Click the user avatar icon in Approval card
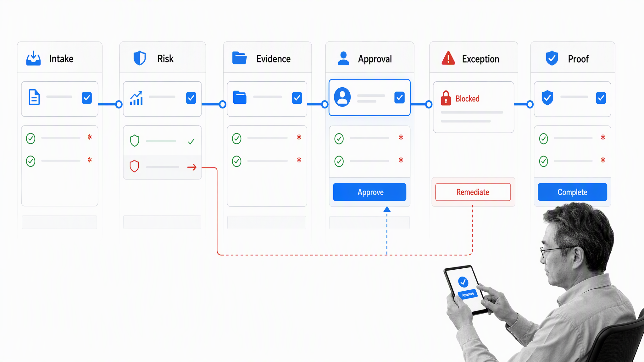644x362 pixels. [342, 97]
